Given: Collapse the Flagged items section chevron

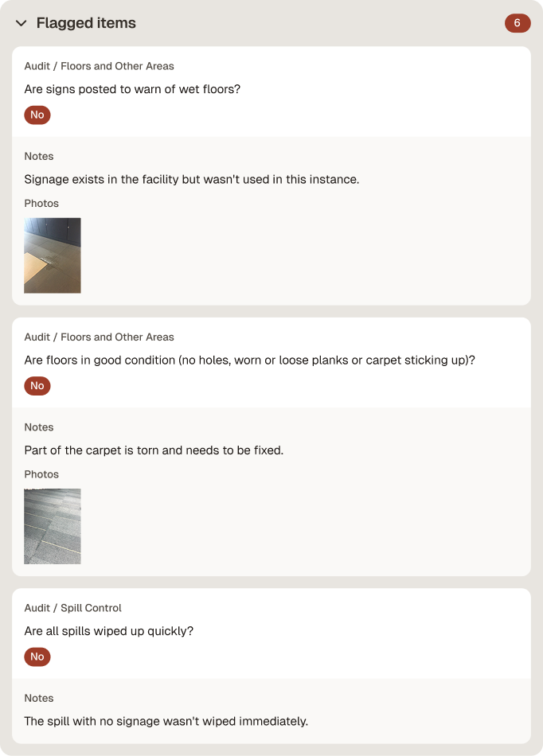Looking at the screenshot, I should (x=21, y=23).
